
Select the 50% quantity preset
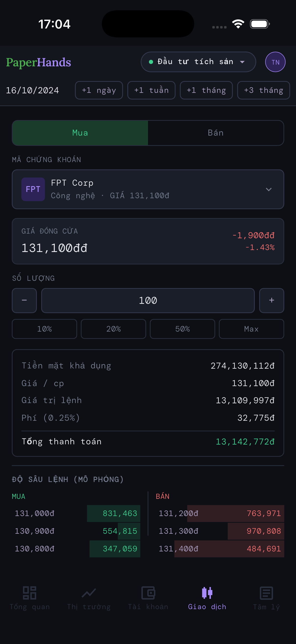coord(182,329)
